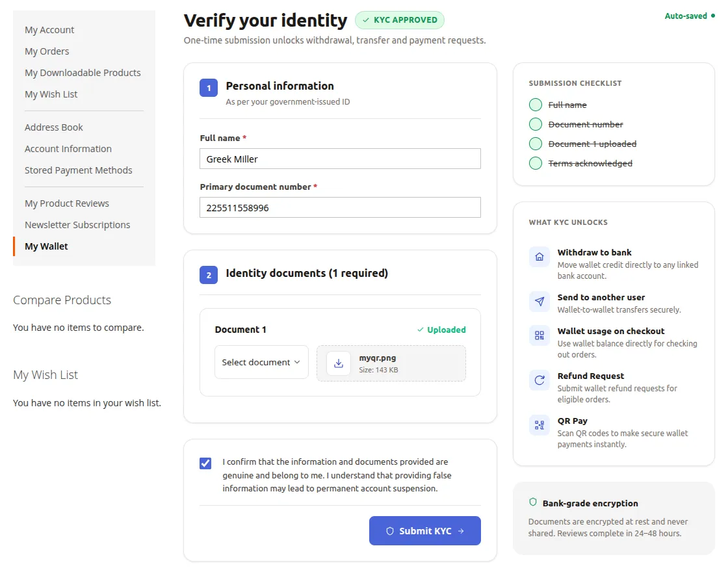Click the Full name input field
Image resolution: width=728 pixels, height=572 pixels.
pyautogui.click(x=341, y=159)
